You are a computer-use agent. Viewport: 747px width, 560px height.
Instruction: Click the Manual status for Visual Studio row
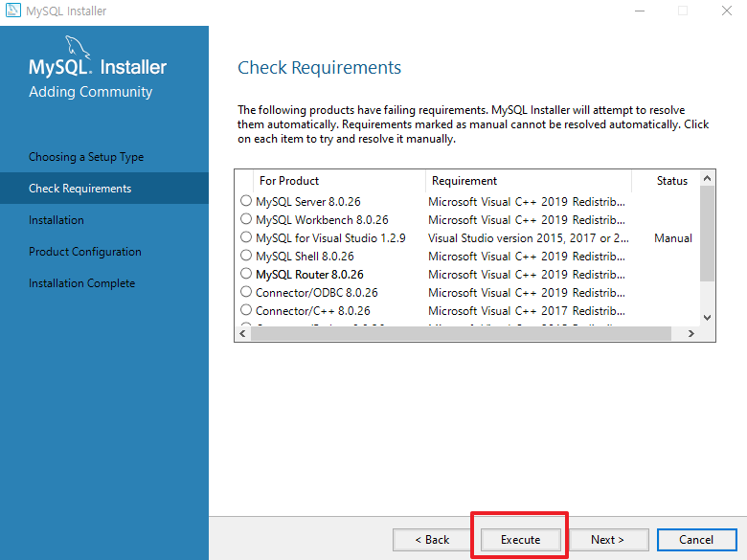click(672, 238)
